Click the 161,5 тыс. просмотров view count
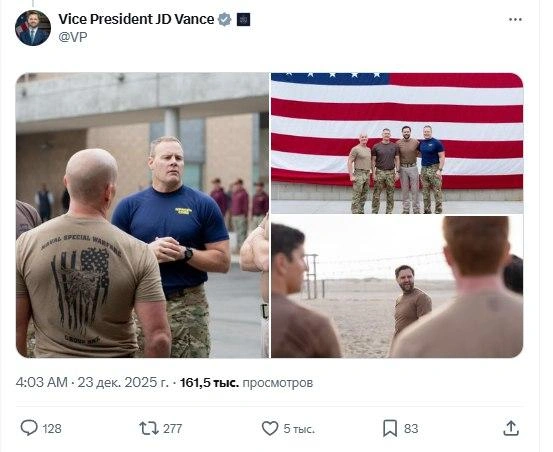Image resolution: width=553 pixels, height=452 pixels. coord(247,383)
